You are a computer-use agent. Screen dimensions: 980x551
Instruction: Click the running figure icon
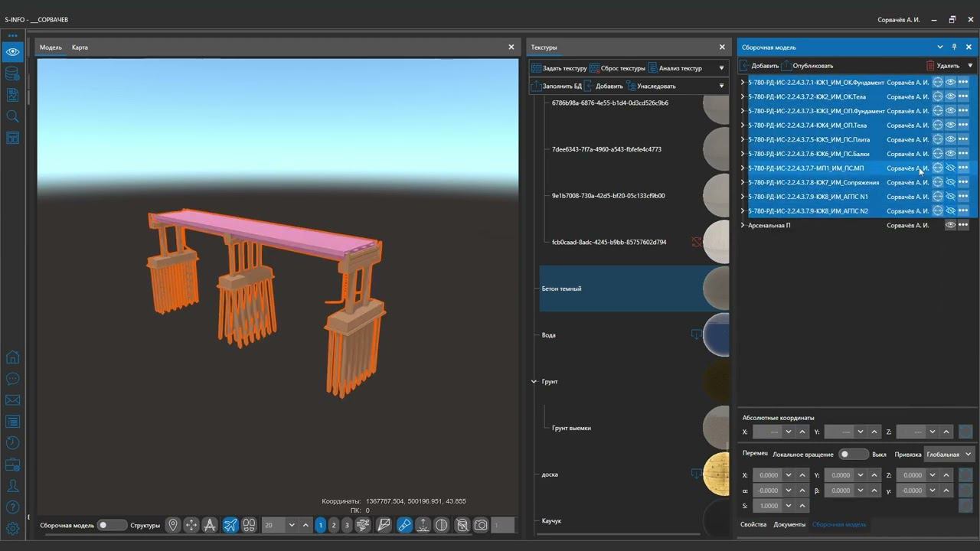364,525
